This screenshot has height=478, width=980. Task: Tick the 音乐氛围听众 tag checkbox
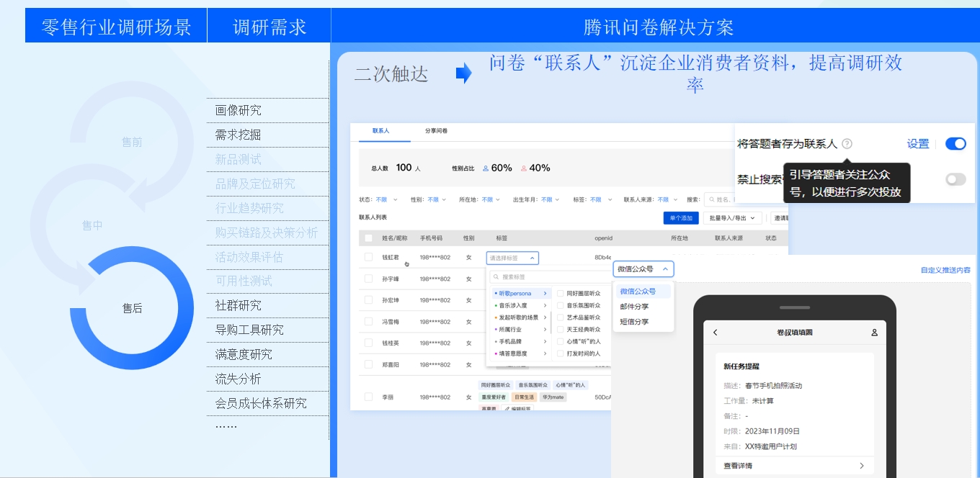click(x=560, y=305)
